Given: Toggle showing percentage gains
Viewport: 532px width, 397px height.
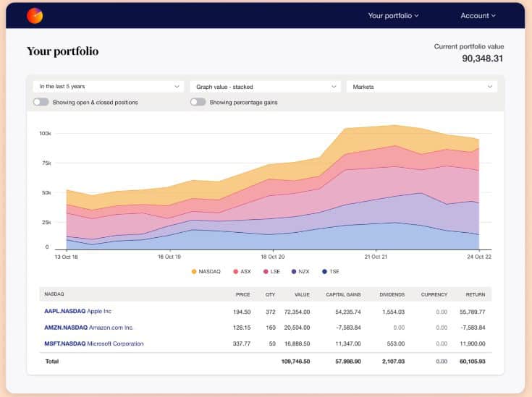Looking at the screenshot, I should point(198,102).
